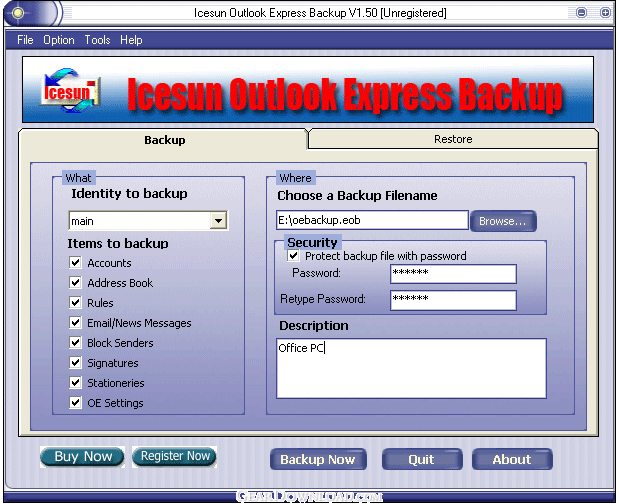The height and width of the screenshot is (504, 619).
Task: Maximize window with the plus circle button
Action: click(605, 13)
